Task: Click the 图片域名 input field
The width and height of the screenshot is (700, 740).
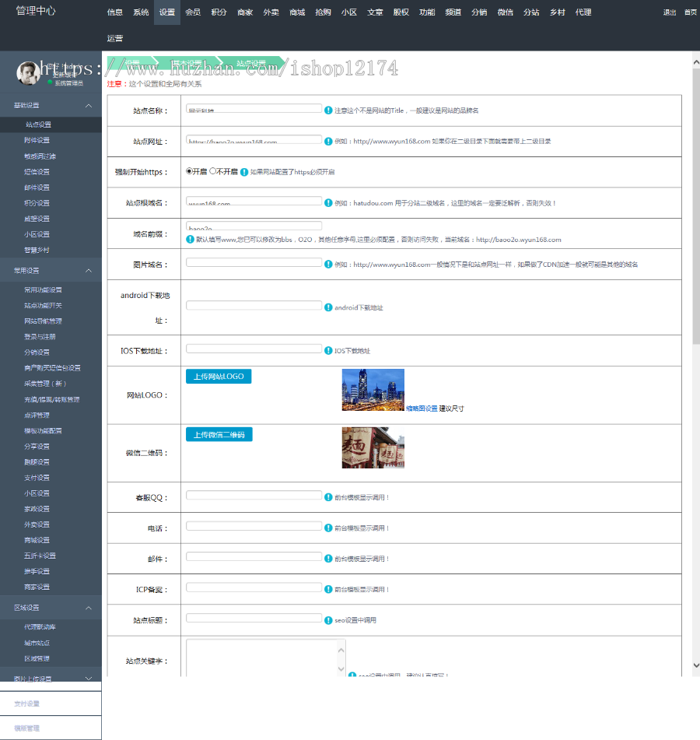Action: pos(254,262)
